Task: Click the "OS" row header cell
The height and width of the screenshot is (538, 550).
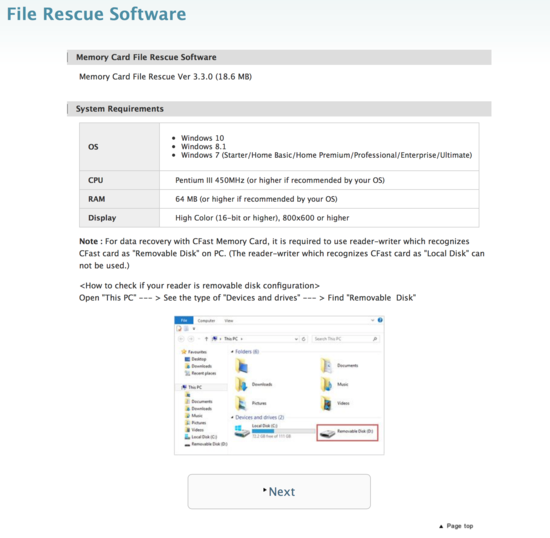Action: (x=120, y=147)
